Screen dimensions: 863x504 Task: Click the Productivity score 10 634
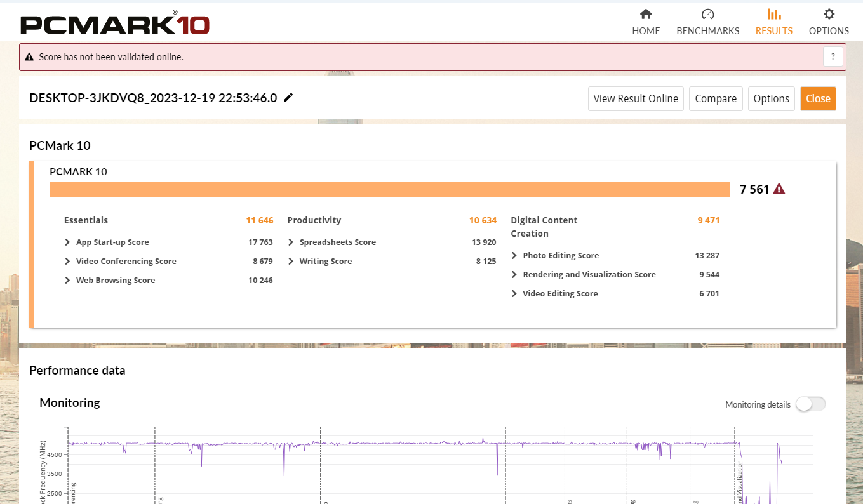tap(483, 220)
